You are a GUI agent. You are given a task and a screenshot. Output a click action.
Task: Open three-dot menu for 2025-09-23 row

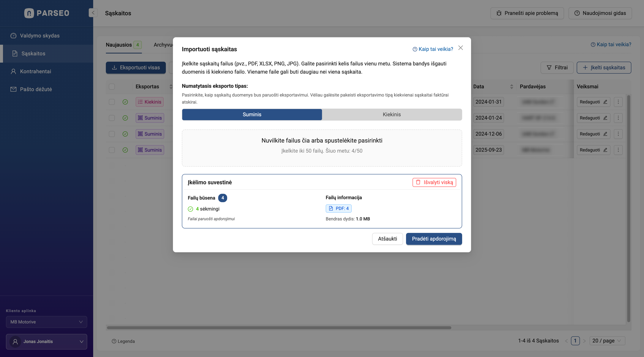tap(618, 150)
